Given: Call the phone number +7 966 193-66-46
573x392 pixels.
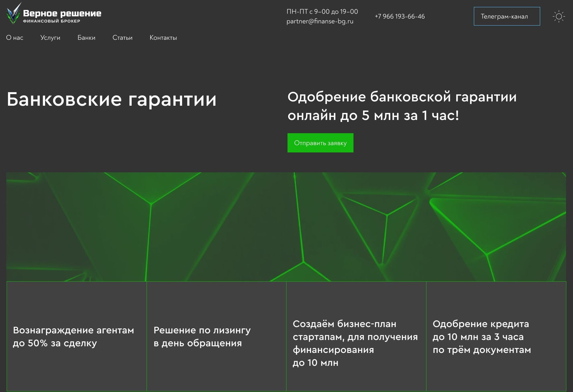Looking at the screenshot, I should (x=400, y=16).
